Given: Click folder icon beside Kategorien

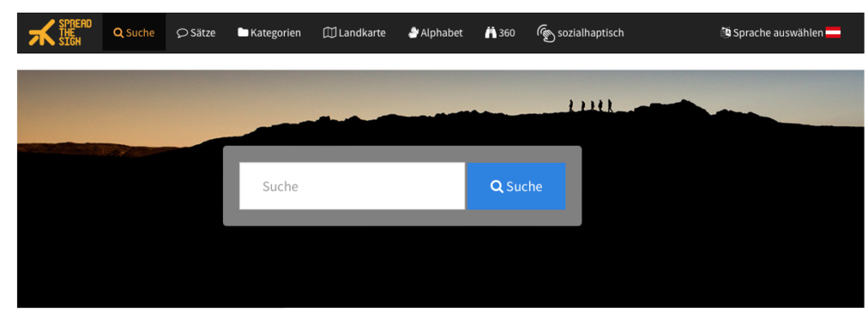Looking at the screenshot, I should coord(243,33).
